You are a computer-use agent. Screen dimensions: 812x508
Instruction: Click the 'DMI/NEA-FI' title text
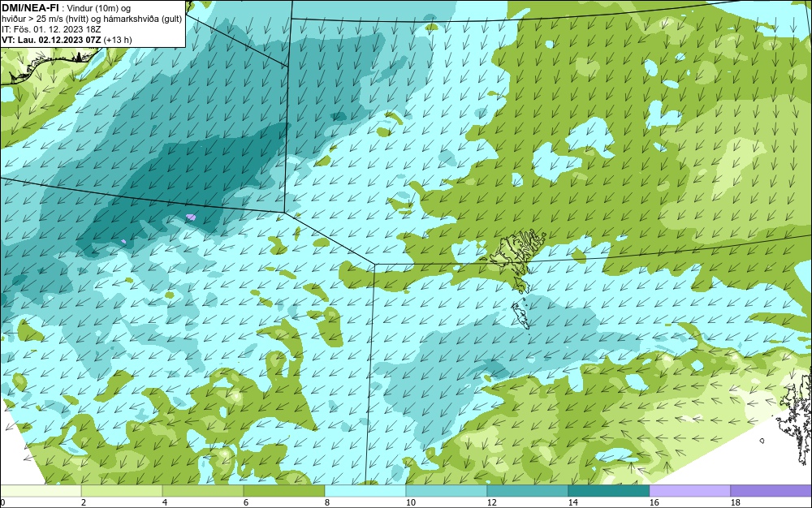point(29,8)
